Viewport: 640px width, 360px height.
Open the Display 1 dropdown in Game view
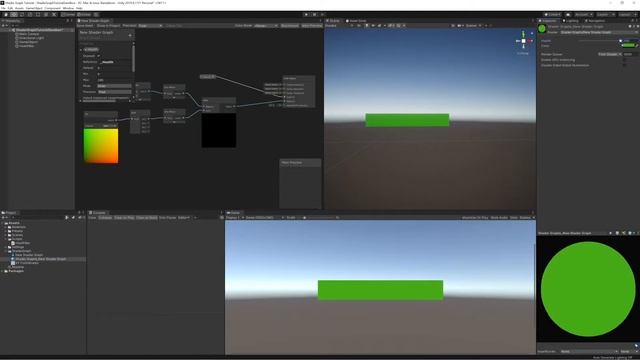pos(235,218)
